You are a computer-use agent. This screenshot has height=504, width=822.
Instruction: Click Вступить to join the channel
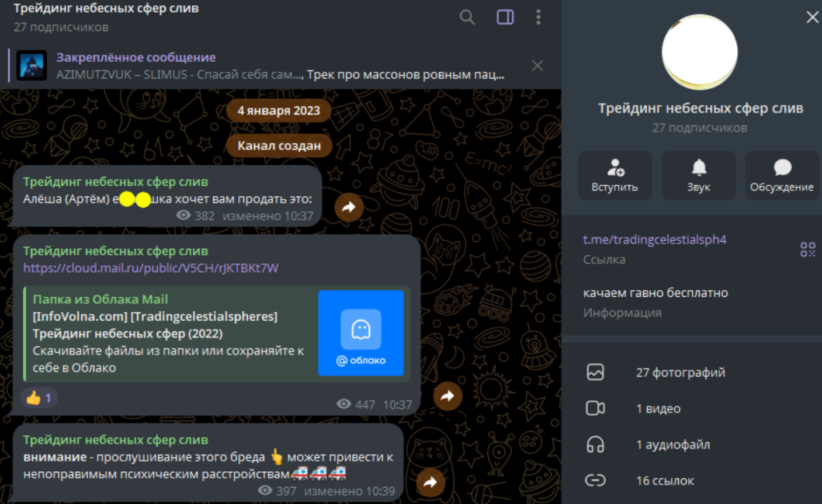point(615,175)
